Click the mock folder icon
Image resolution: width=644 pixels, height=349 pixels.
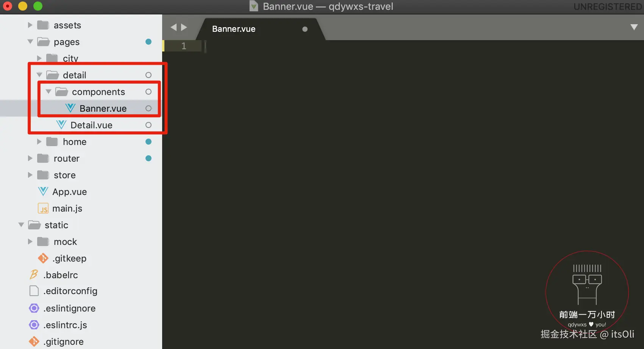coord(43,241)
